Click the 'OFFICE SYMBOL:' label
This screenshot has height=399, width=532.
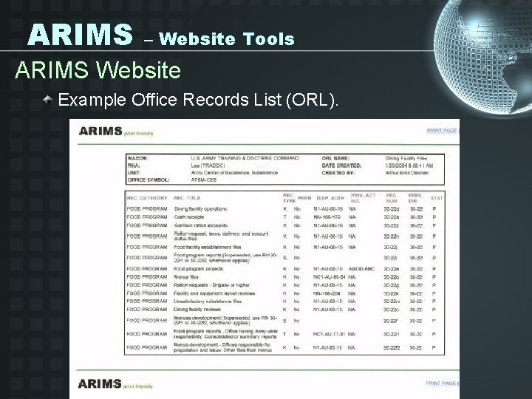coord(148,180)
